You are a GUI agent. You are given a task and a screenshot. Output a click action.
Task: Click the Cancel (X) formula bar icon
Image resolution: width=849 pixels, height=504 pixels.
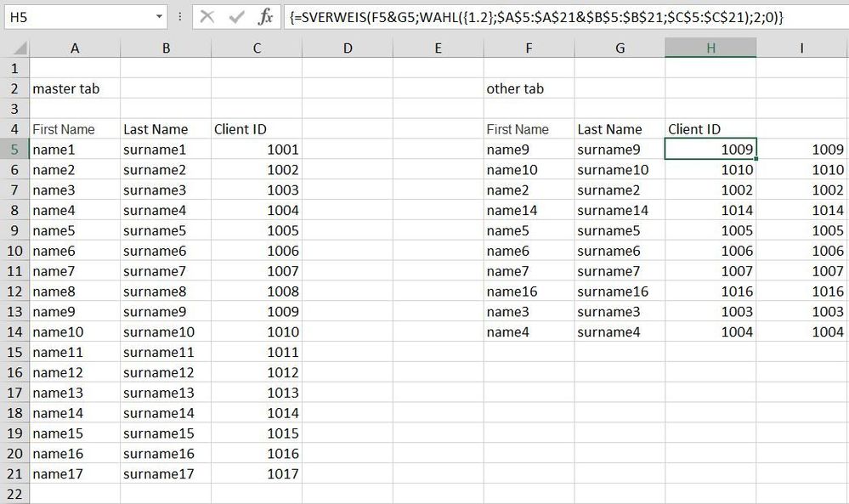(207, 17)
